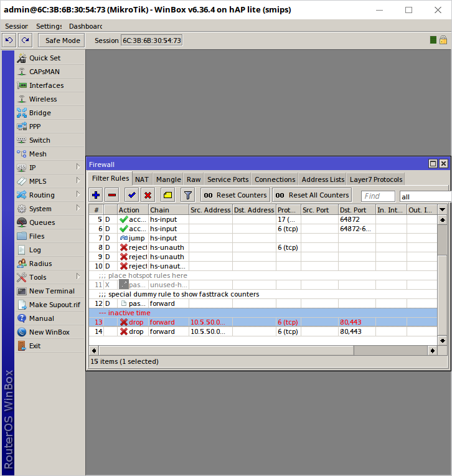The height and width of the screenshot is (476, 452).
Task: Launch New WinBox from sidebar
Action: [x=50, y=332]
